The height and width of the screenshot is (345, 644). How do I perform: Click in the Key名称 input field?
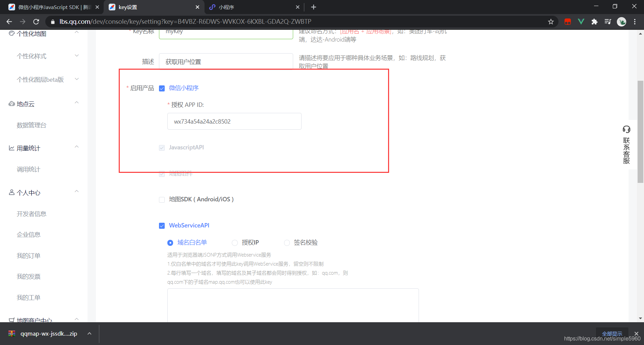(226, 34)
